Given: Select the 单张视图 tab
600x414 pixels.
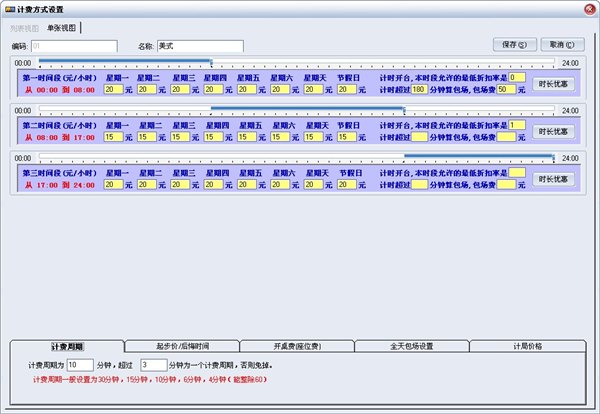Looking at the screenshot, I should (62, 28).
